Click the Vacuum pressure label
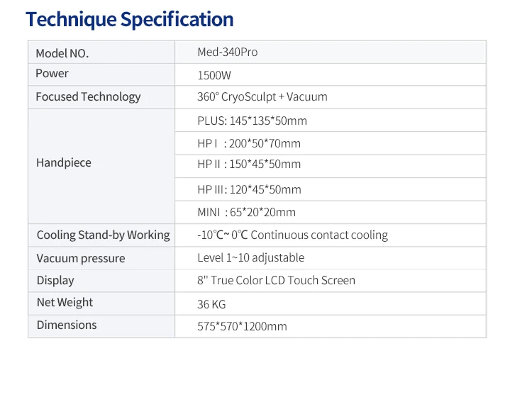This screenshot has width=532, height=402. (81, 259)
